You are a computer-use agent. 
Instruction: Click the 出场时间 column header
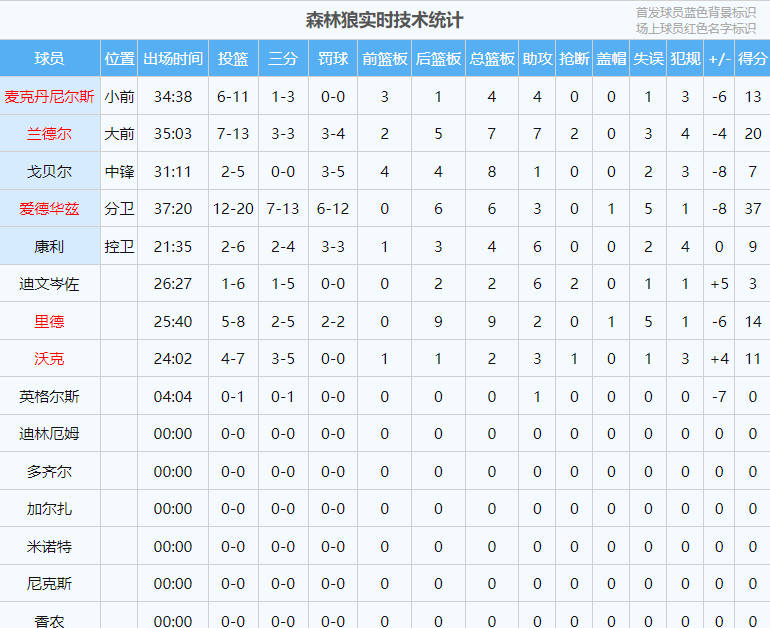pos(173,59)
